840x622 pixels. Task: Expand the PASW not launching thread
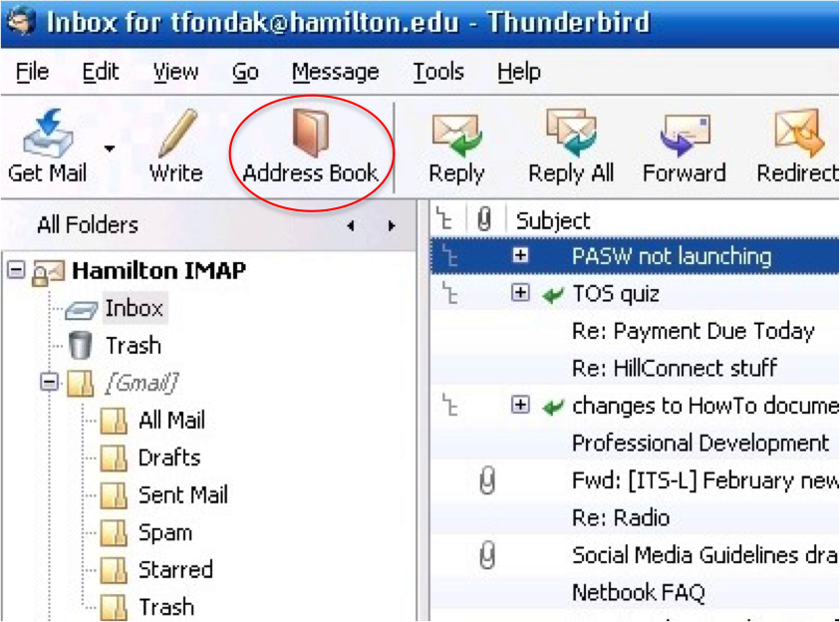520,255
